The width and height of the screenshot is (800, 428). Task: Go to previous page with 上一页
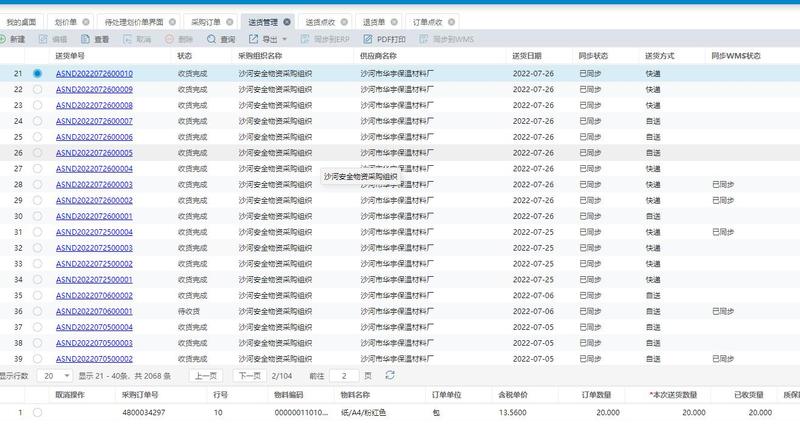[206, 376]
